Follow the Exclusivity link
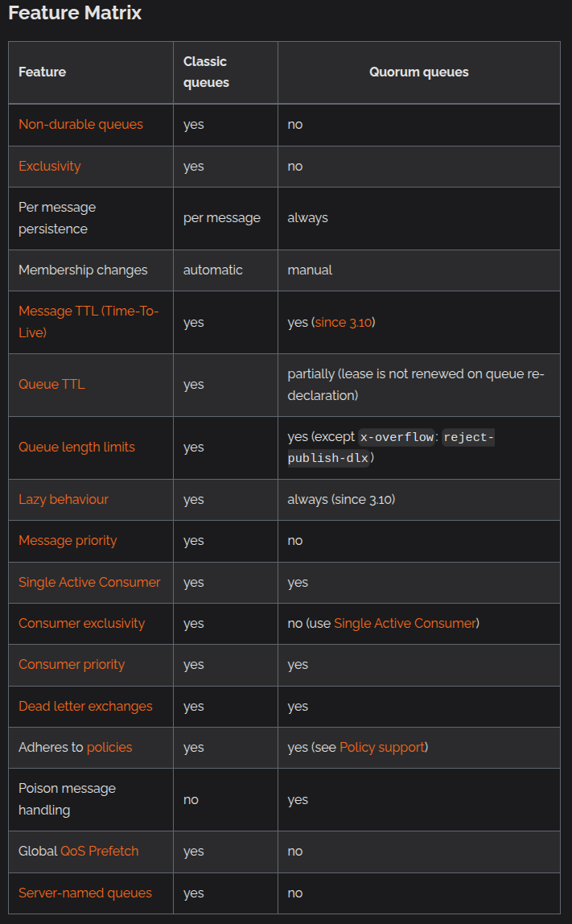Screen dimensions: 572x924 click(50, 166)
